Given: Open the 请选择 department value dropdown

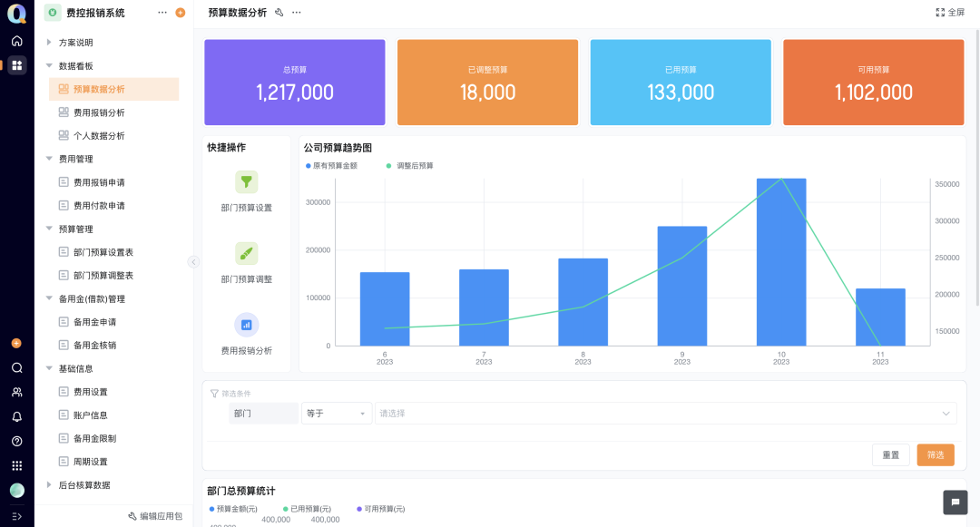Looking at the screenshot, I should pos(665,414).
